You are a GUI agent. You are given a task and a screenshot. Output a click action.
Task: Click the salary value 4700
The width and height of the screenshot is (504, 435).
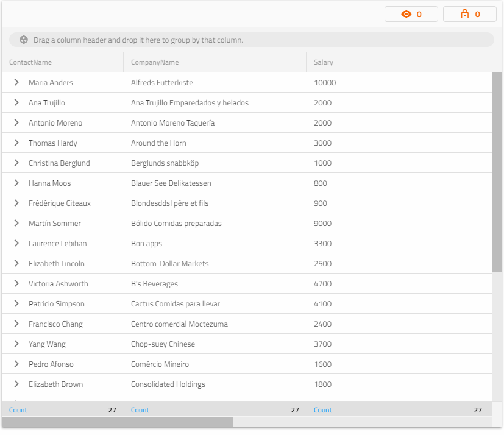322,283
